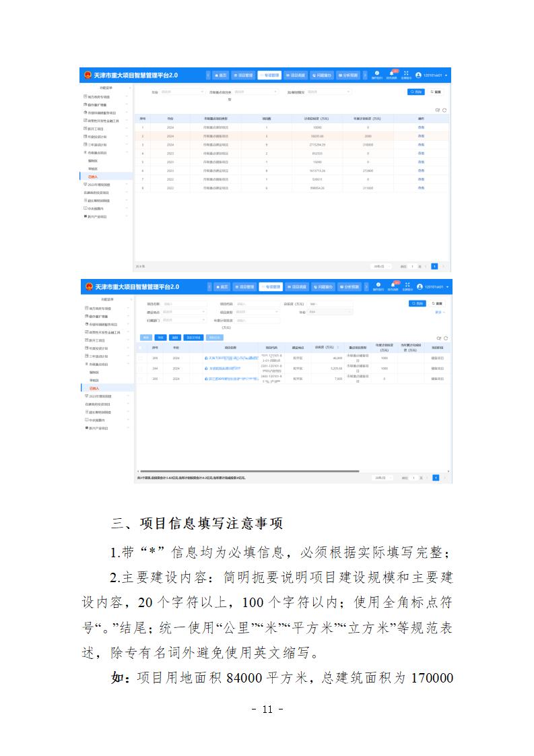
Task: Open page-size selector in lower screenshot footer
Action: 382,478
